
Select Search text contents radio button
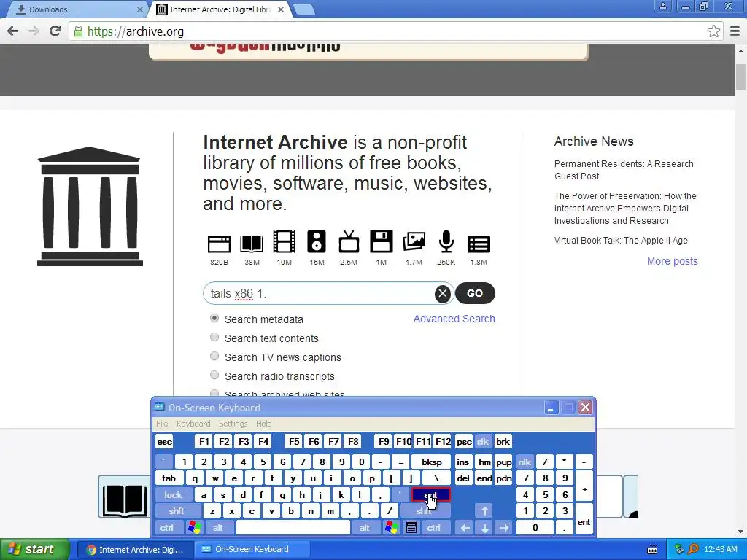214,337
